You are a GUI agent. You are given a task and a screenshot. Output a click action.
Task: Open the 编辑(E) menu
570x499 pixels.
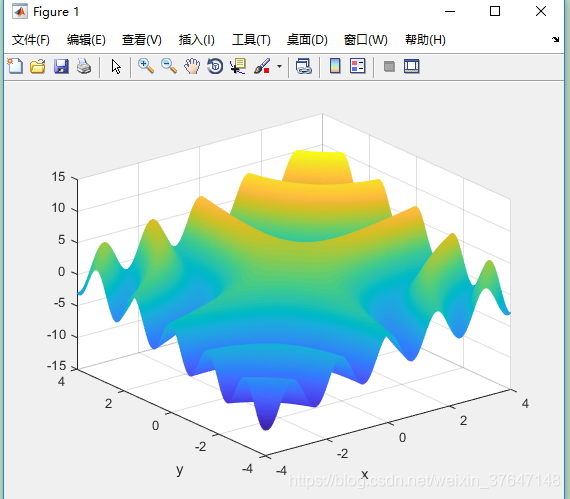86,40
